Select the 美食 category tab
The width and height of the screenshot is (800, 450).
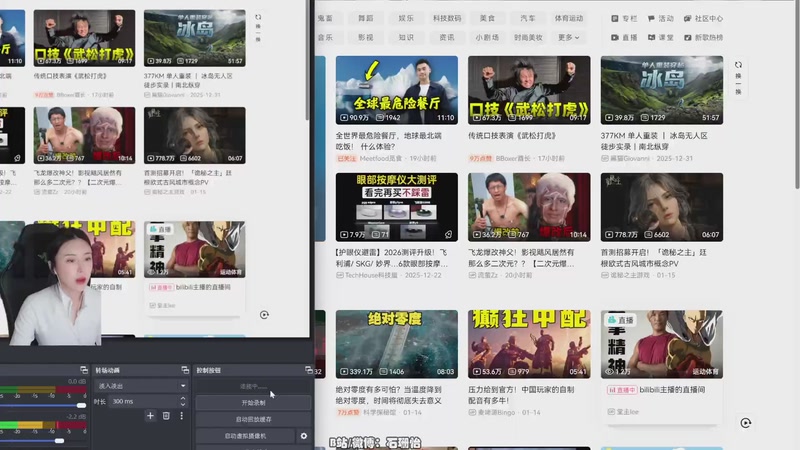point(487,18)
